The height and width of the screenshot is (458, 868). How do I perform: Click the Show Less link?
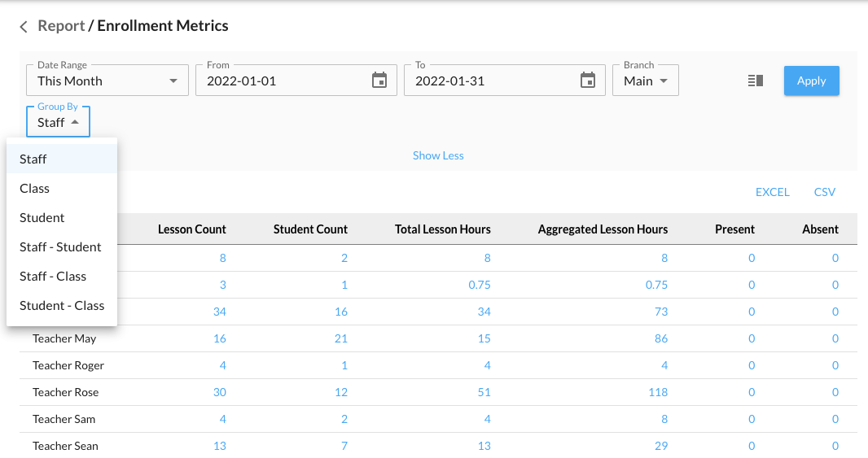(438, 155)
